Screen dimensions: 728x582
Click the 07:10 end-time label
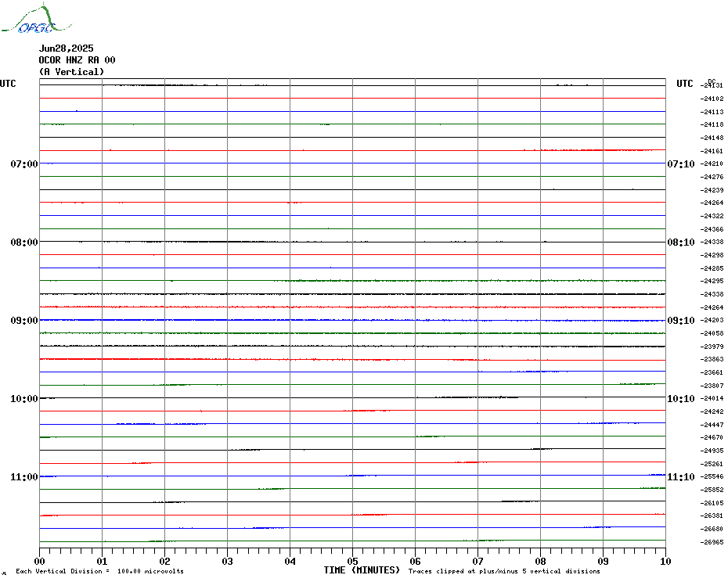[681, 163]
